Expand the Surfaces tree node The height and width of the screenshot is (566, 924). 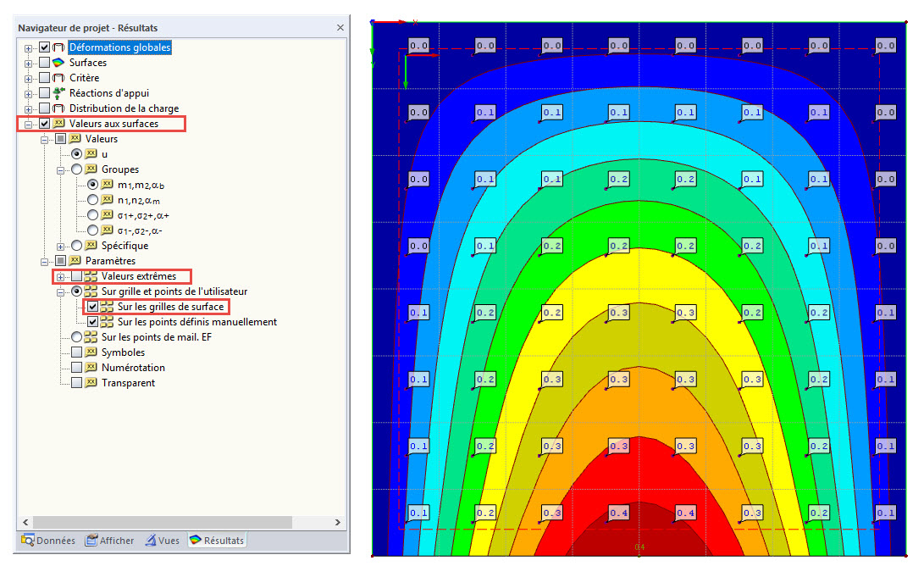(x=28, y=63)
